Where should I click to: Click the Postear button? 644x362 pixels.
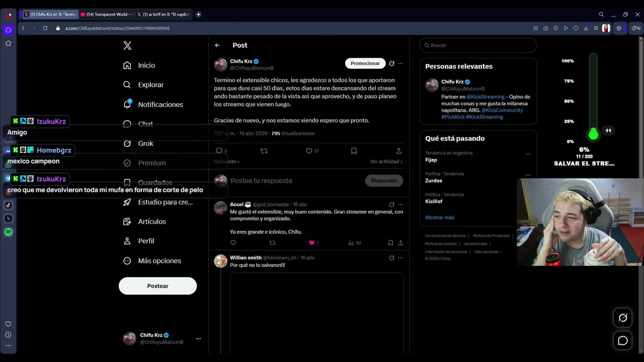tap(157, 286)
